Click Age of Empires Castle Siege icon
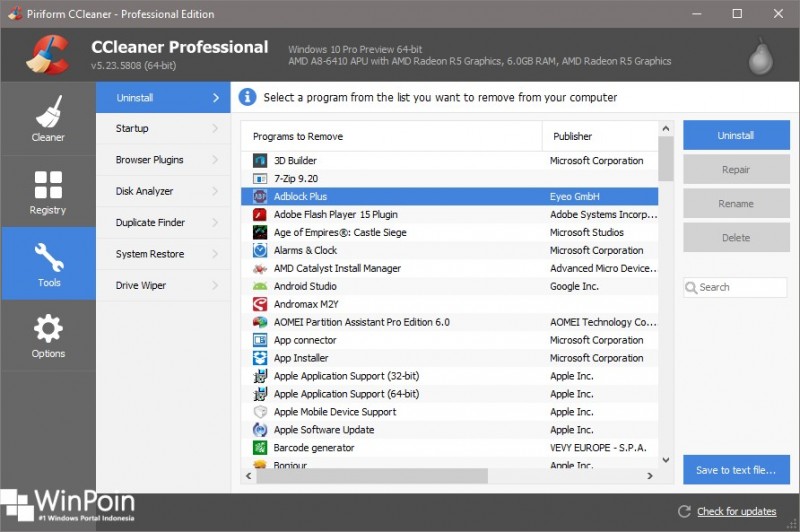The image size is (800, 532). [x=260, y=232]
